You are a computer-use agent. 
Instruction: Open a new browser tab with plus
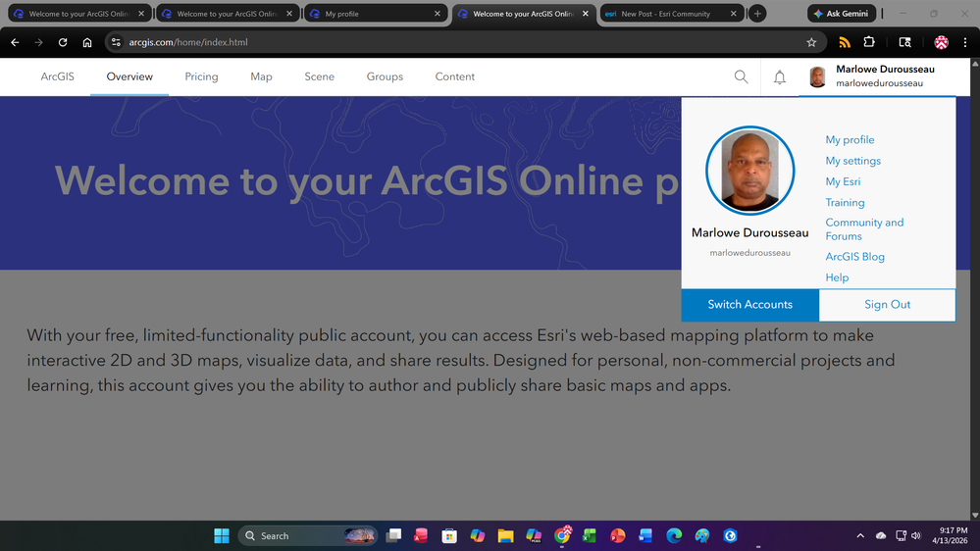click(757, 13)
